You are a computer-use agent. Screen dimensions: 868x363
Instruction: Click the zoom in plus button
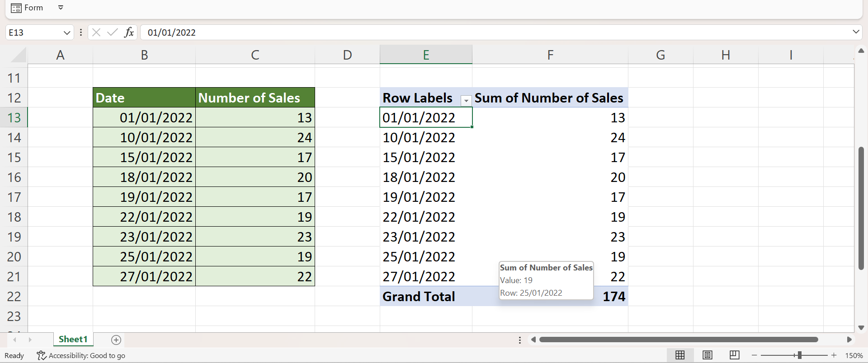834,356
